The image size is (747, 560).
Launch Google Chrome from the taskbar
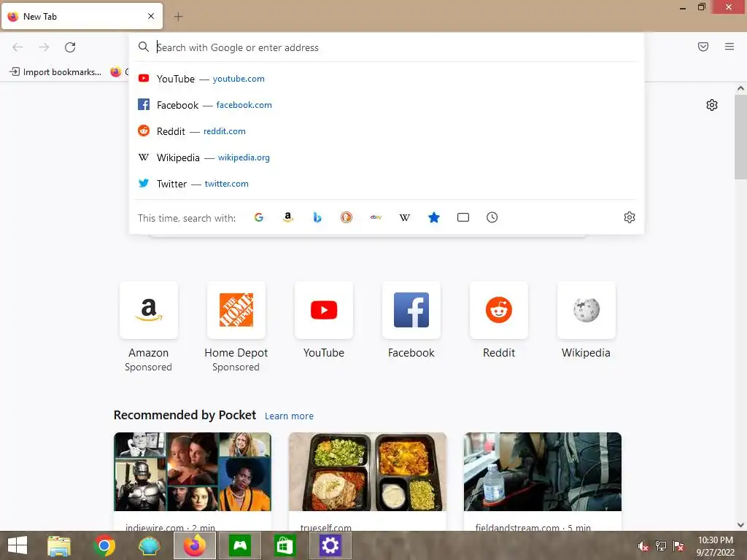104,545
